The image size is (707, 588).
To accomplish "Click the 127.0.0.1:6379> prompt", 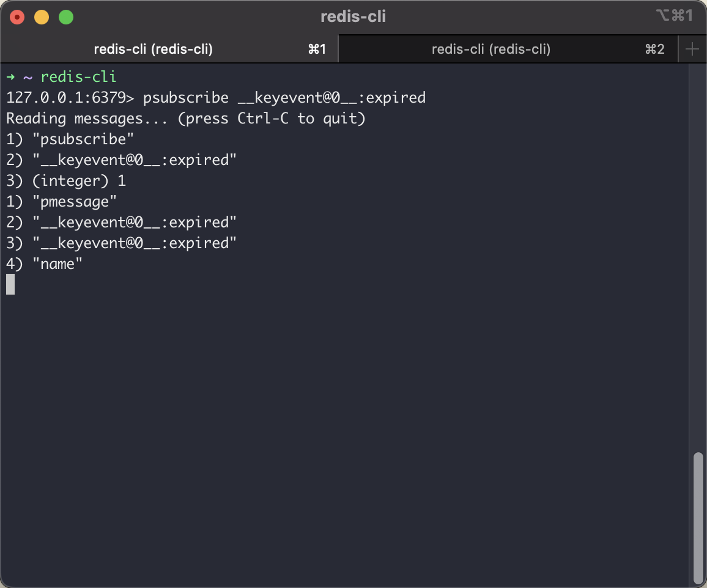I will (x=70, y=98).
